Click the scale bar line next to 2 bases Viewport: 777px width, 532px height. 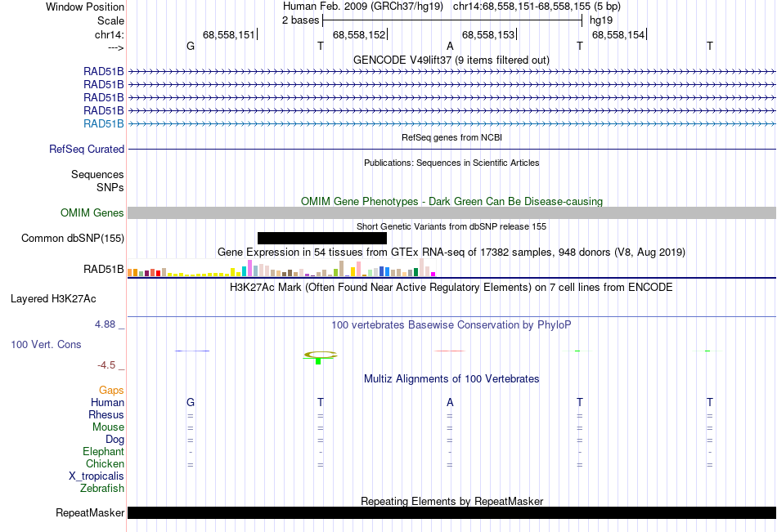point(452,20)
